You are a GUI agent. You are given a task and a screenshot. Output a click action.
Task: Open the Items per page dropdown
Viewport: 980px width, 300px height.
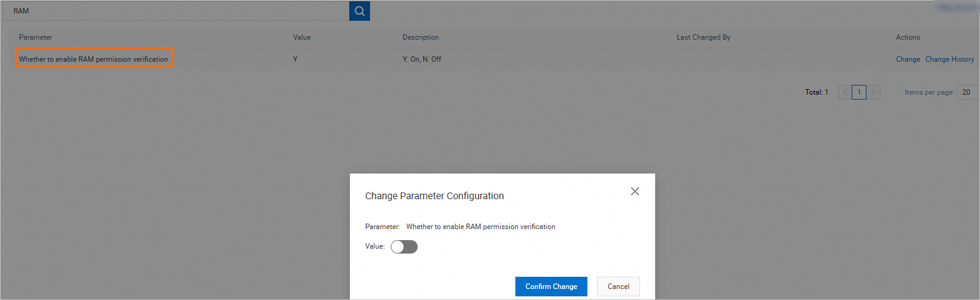967,92
